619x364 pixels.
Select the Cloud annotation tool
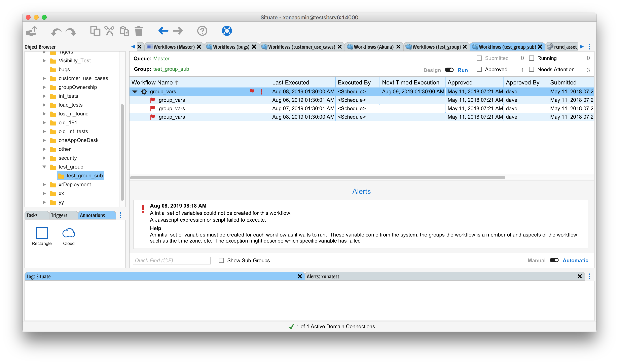(x=69, y=236)
